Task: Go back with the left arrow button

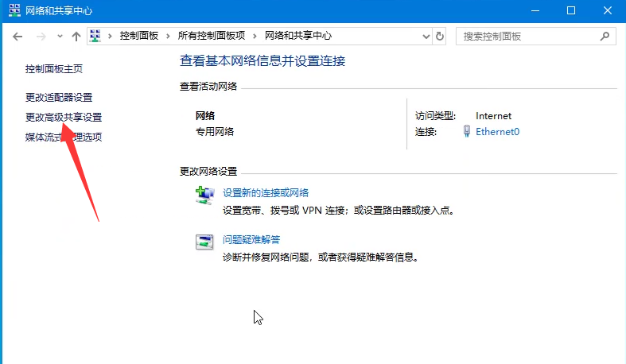Action: pos(17,37)
